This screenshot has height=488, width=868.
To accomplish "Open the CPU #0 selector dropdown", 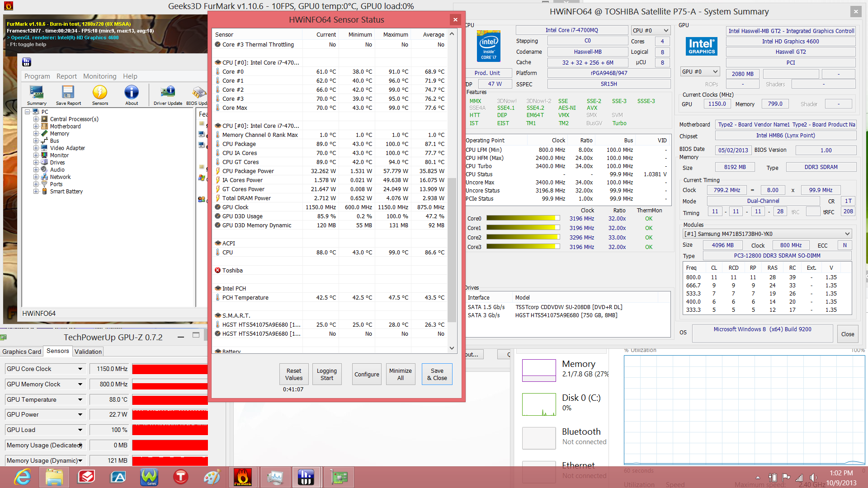I will (650, 30).
